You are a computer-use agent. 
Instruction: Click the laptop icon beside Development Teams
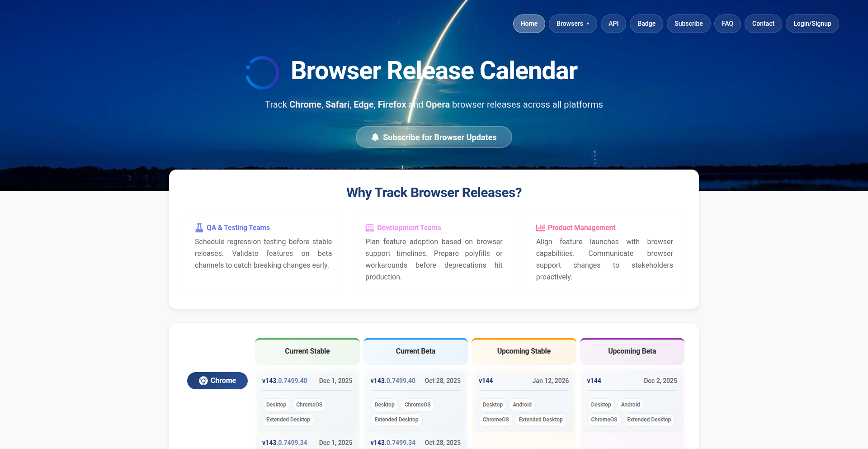(370, 227)
